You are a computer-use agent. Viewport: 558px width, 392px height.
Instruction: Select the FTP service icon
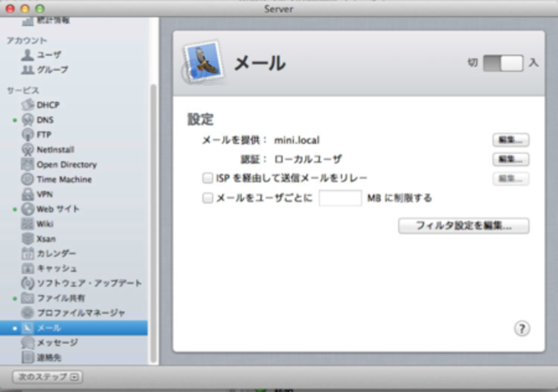tap(27, 135)
